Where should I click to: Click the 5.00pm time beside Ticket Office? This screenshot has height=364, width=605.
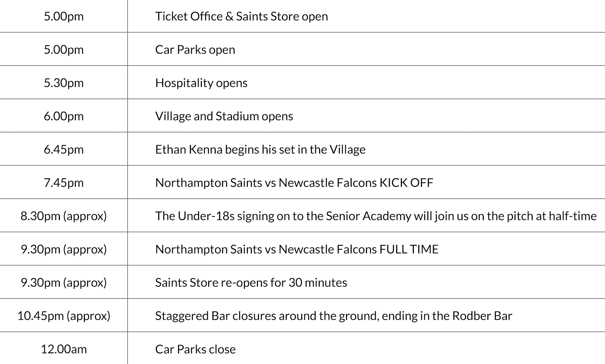(x=64, y=16)
